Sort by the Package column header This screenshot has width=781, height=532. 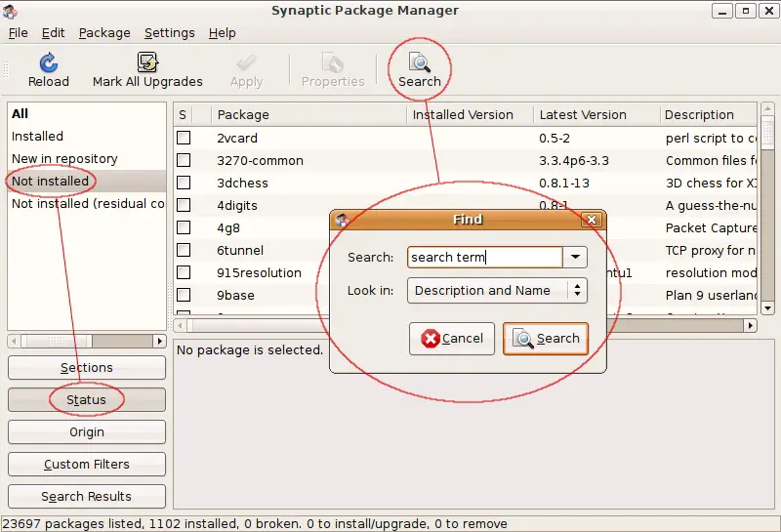[308, 114]
